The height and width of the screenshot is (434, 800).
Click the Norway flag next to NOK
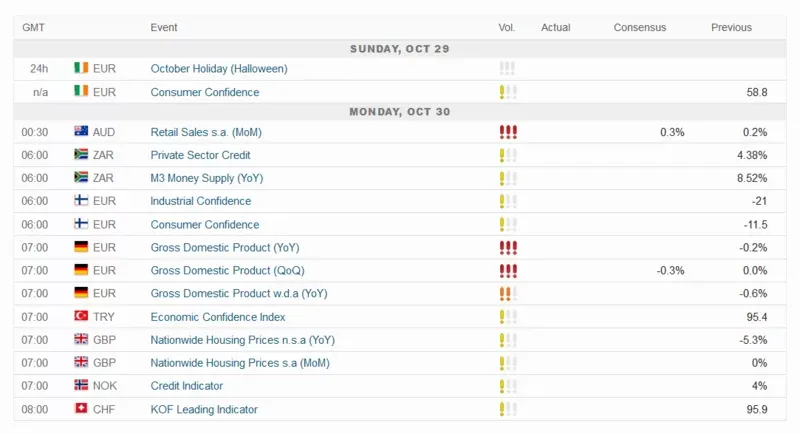pyautogui.click(x=81, y=385)
